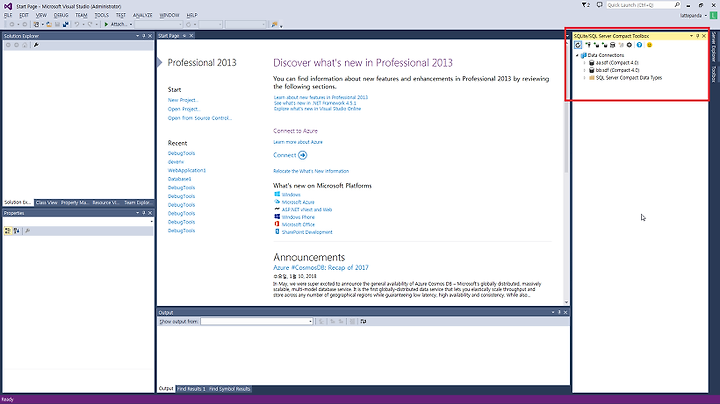The width and height of the screenshot is (720, 404).
Task: Open the Properties object selector dropdown
Action: click(x=152, y=222)
